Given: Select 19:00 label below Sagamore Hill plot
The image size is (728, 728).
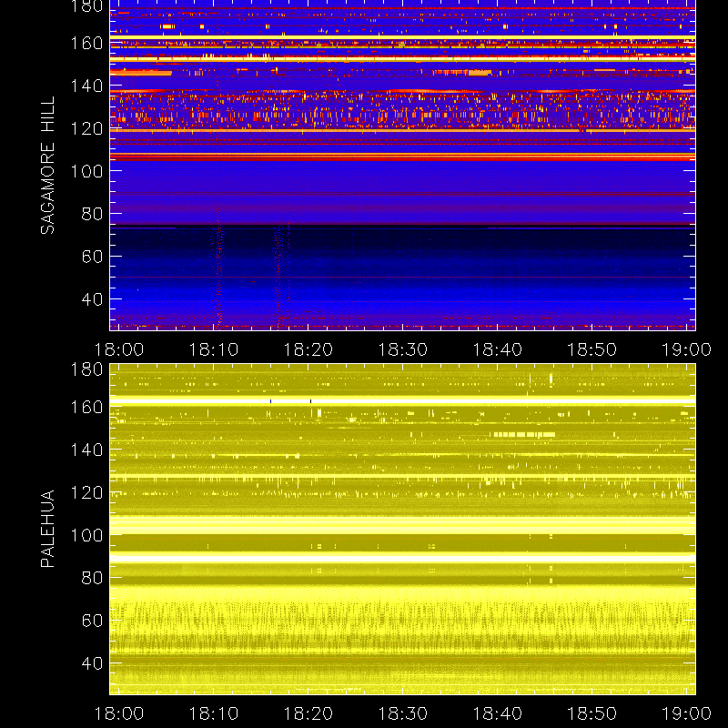Looking at the screenshot, I should tap(686, 349).
